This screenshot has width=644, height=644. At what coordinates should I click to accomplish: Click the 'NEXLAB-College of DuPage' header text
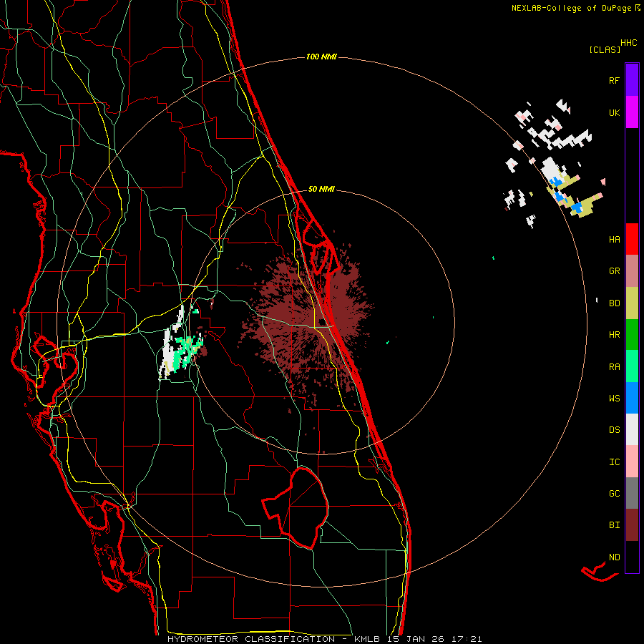pos(571,8)
